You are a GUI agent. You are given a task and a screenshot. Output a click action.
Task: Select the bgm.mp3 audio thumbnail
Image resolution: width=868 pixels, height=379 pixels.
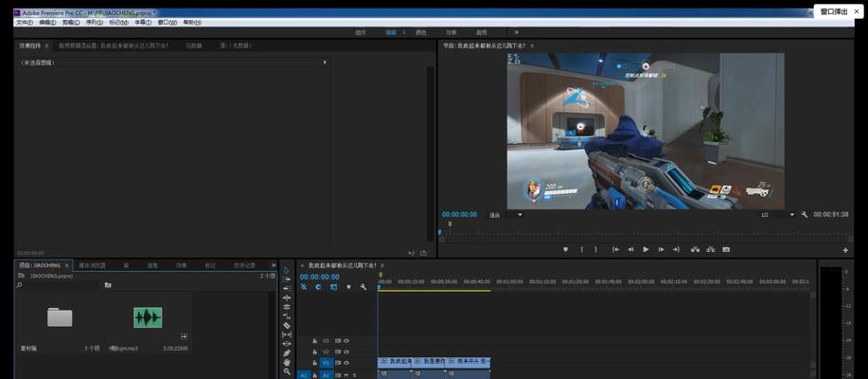click(148, 317)
